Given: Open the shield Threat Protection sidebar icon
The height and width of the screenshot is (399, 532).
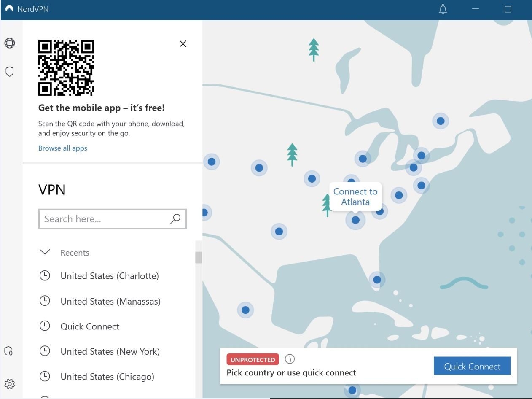Looking at the screenshot, I should coord(10,72).
